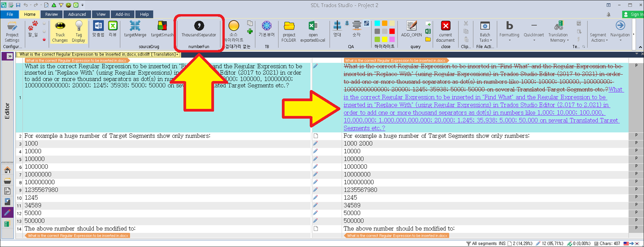644x247 pixels.
Task: Click the save icon in quick access toolbar
Action: 18,5
